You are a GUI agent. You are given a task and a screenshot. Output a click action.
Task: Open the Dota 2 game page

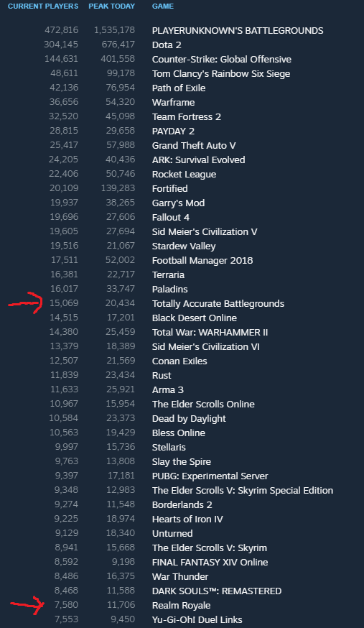(x=167, y=45)
